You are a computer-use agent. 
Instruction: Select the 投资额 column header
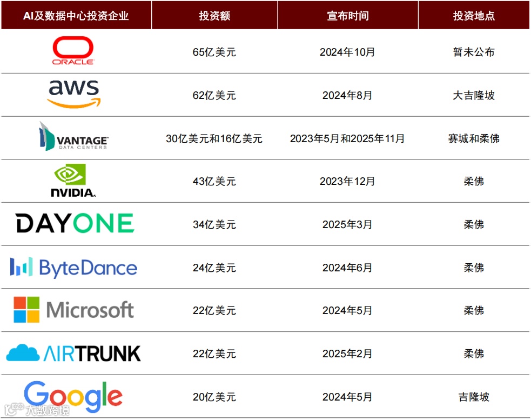click(214, 16)
